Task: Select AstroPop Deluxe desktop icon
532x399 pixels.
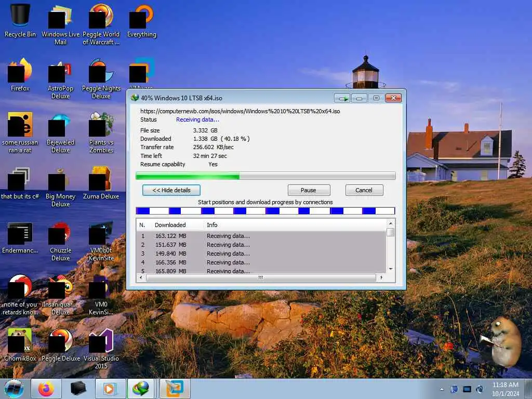Action: [x=60, y=79]
